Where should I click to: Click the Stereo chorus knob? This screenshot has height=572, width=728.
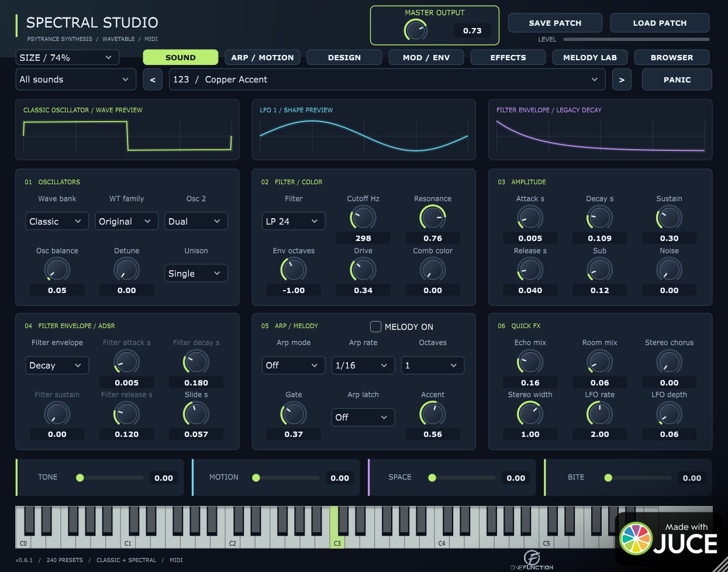coord(670,362)
